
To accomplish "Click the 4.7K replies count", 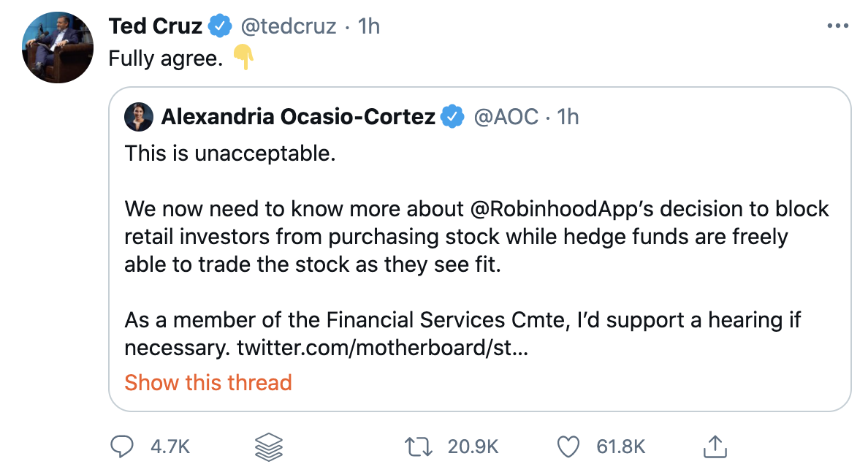I will tap(170, 446).
